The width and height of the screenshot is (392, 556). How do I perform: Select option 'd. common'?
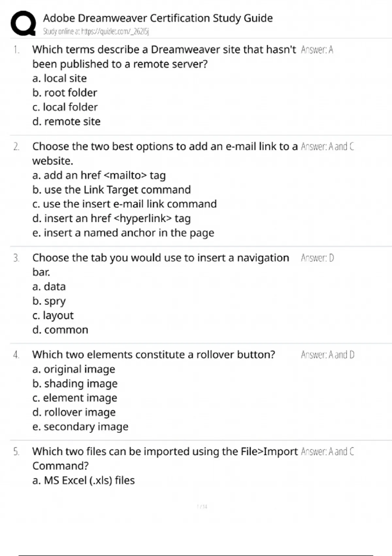click(x=60, y=330)
